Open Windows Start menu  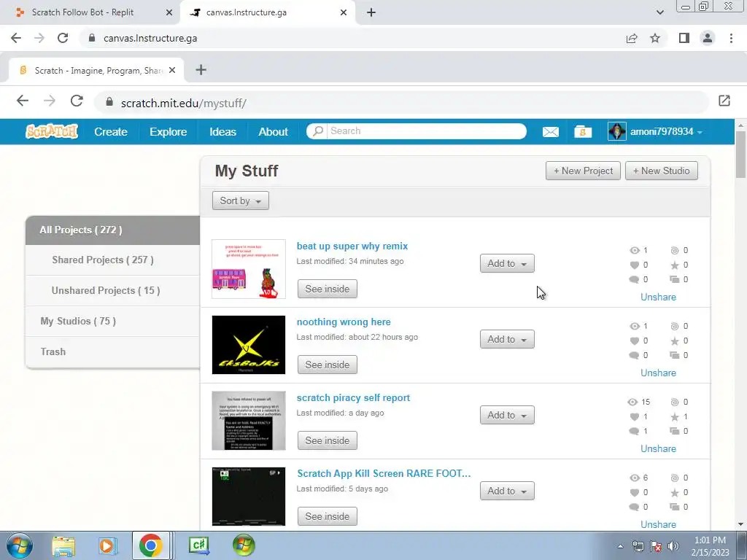pos(20,545)
